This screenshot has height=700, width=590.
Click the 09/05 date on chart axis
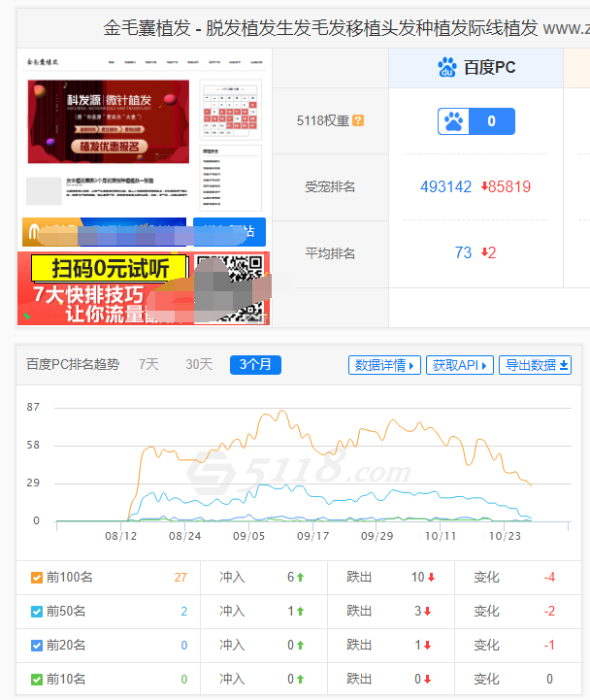coord(249,536)
